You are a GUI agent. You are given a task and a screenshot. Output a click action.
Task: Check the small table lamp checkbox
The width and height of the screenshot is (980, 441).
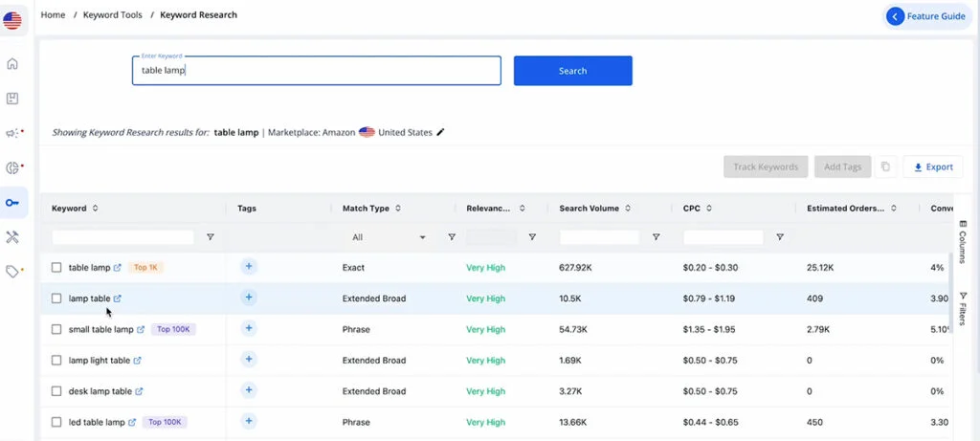tap(56, 329)
